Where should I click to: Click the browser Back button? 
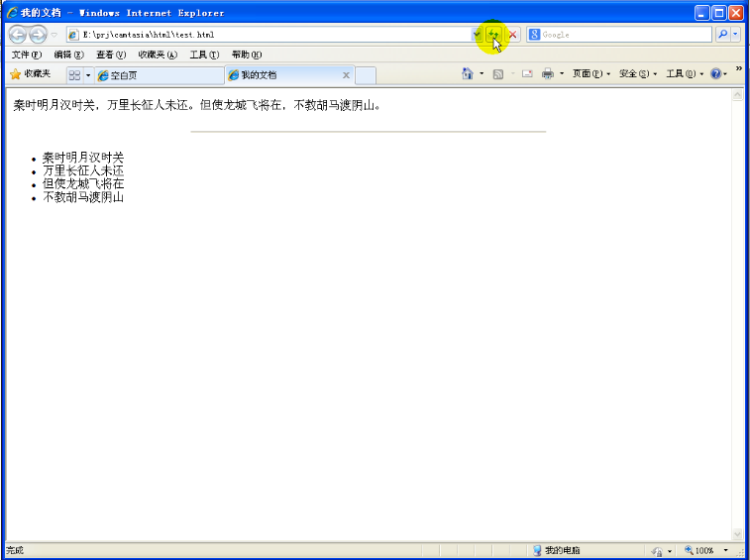[x=17, y=35]
